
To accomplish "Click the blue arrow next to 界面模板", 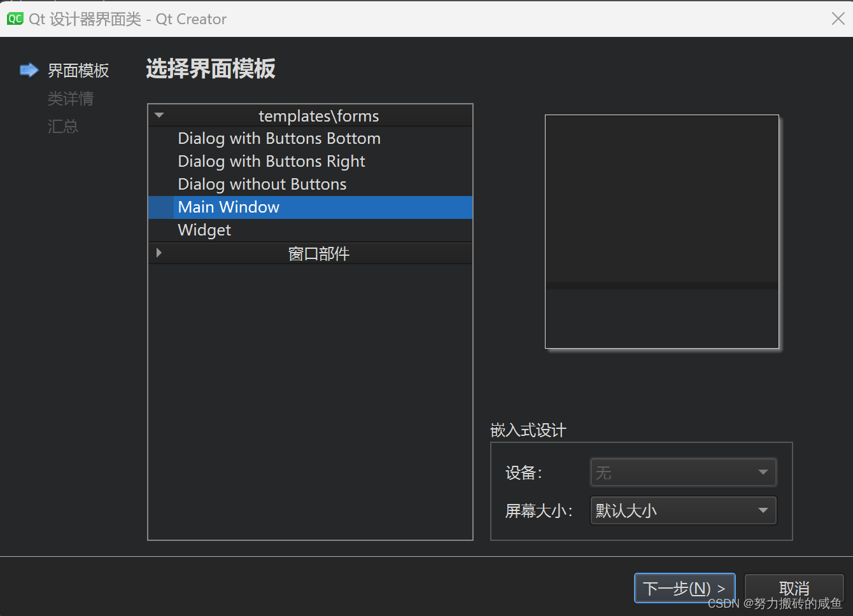I will 29,70.
